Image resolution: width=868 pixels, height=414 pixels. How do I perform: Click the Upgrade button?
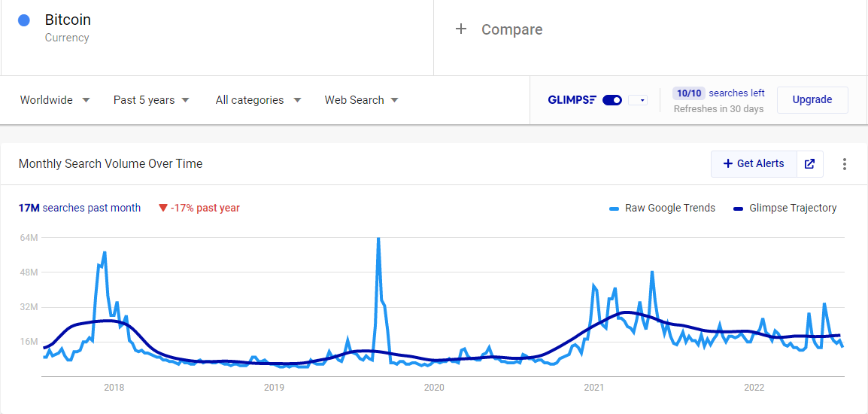812,99
